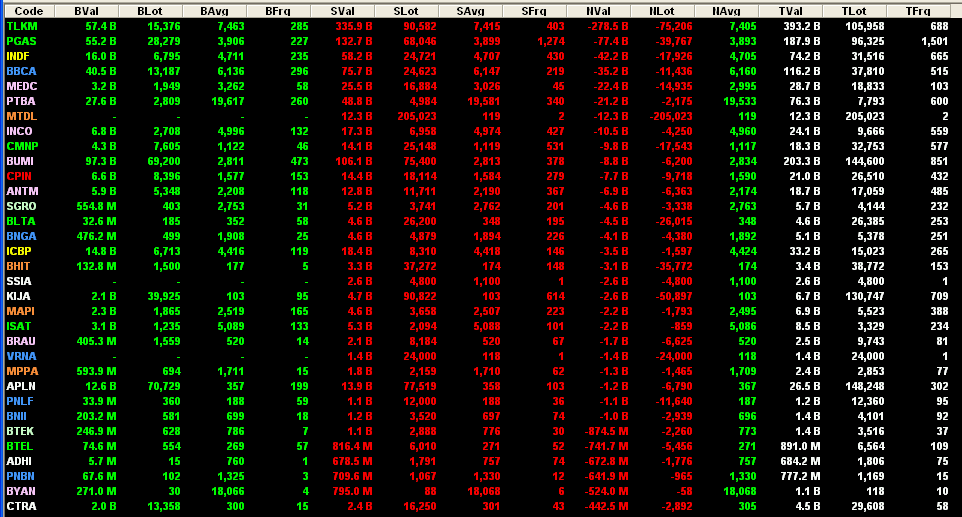
Task: Click the MAPI stock code
Action: click(20, 312)
